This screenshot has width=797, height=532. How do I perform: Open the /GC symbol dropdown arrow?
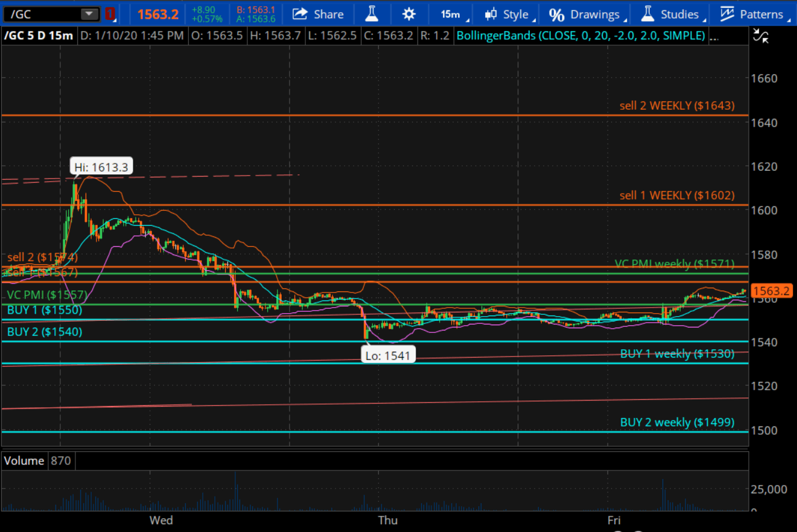click(89, 14)
